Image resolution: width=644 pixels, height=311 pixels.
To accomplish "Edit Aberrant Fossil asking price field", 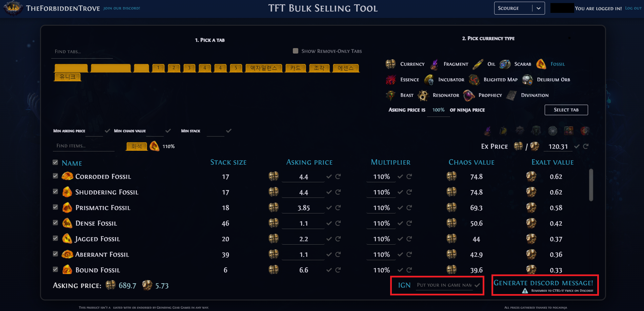I will point(303,255).
